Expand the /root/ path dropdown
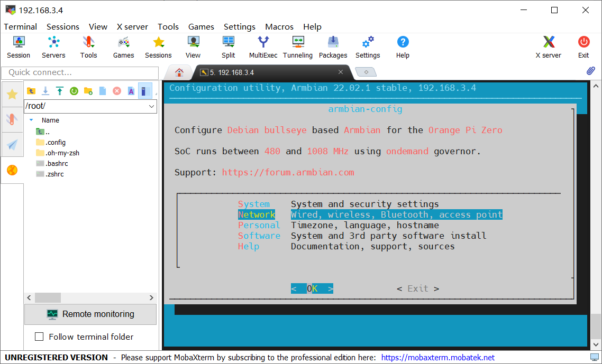This screenshot has height=364, width=602. (x=152, y=106)
